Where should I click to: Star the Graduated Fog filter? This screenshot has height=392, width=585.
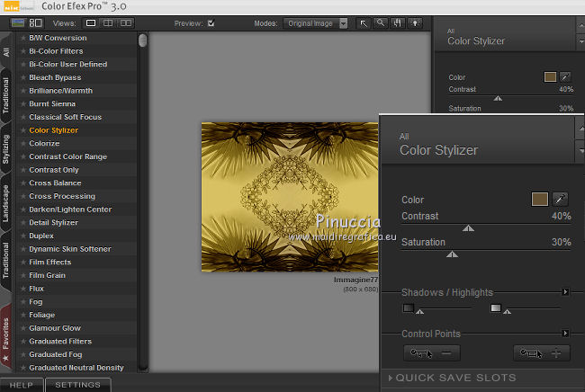tap(23, 355)
